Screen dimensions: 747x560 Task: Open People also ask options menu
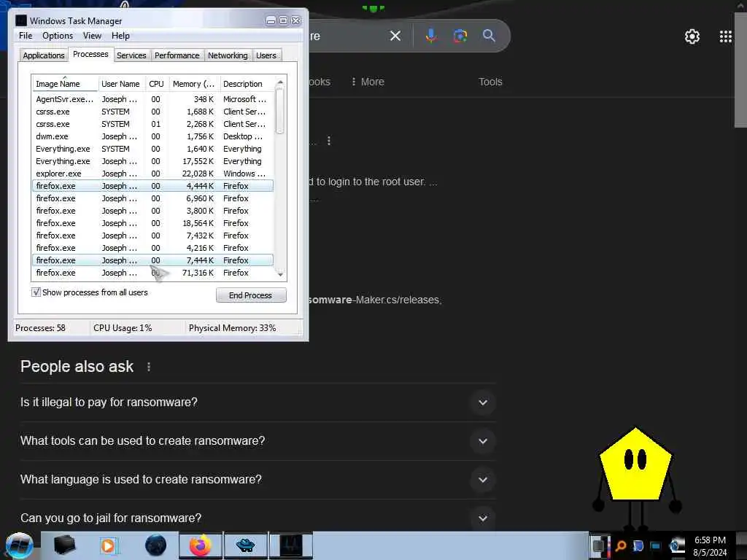click(x=149, y=367)
